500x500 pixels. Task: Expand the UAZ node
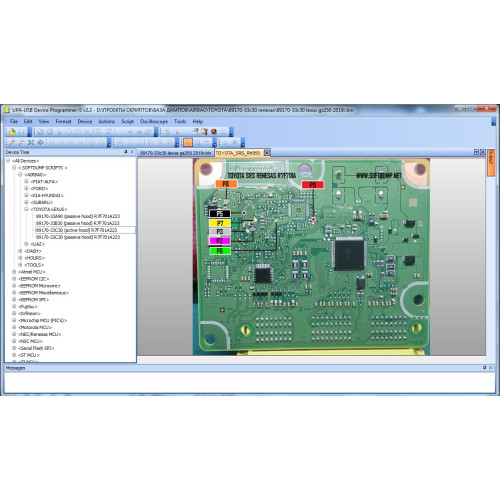[26, 244]
